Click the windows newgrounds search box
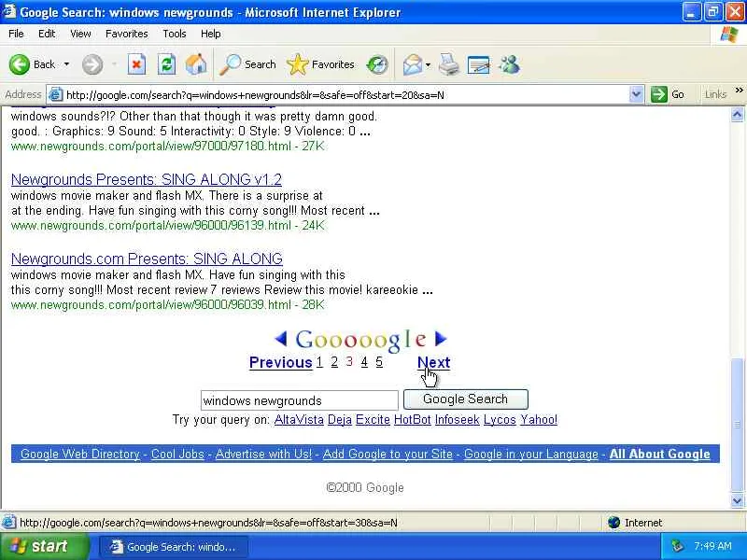The image size is (747, 560). 299,400
